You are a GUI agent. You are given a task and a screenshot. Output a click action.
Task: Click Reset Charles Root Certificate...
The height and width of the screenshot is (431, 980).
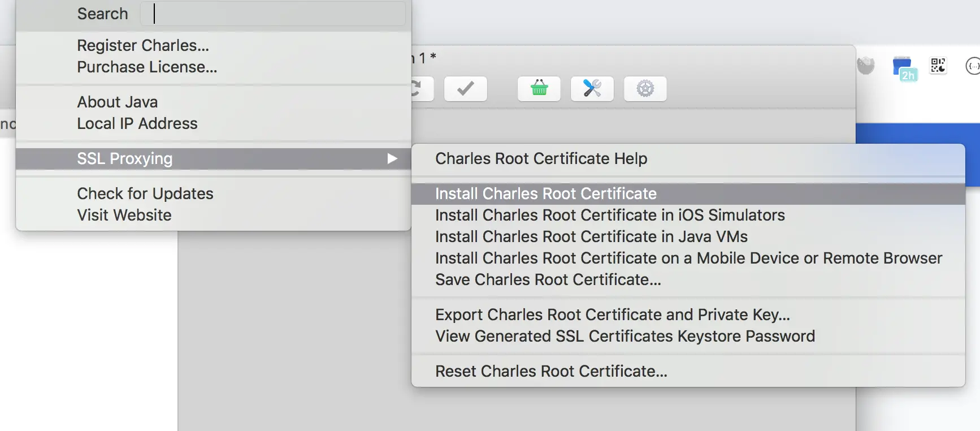[x=688, y=371]
